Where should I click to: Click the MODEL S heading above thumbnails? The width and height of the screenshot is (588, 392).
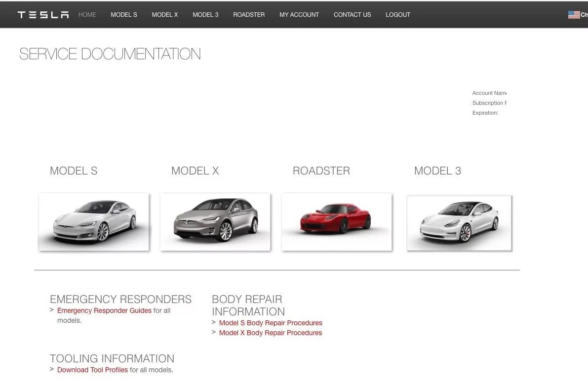click(74, 171)
